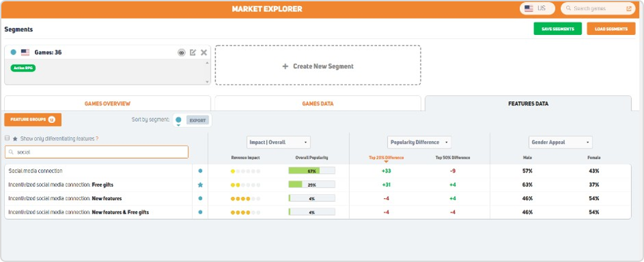Image resolution: width=644 pixels, height=262 pixels.
Task: Sort by Top 20% Difference column
Action: [386, 157]
